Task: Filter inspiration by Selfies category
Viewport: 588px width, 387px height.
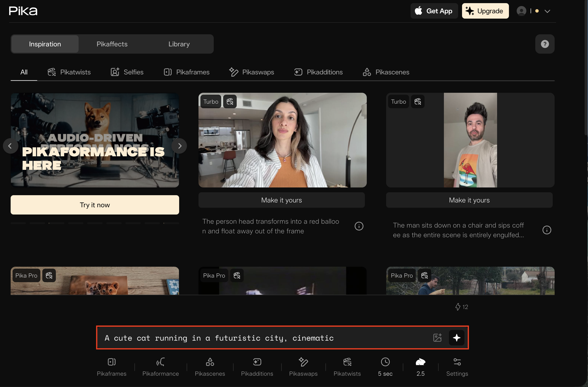Action: 127,72
